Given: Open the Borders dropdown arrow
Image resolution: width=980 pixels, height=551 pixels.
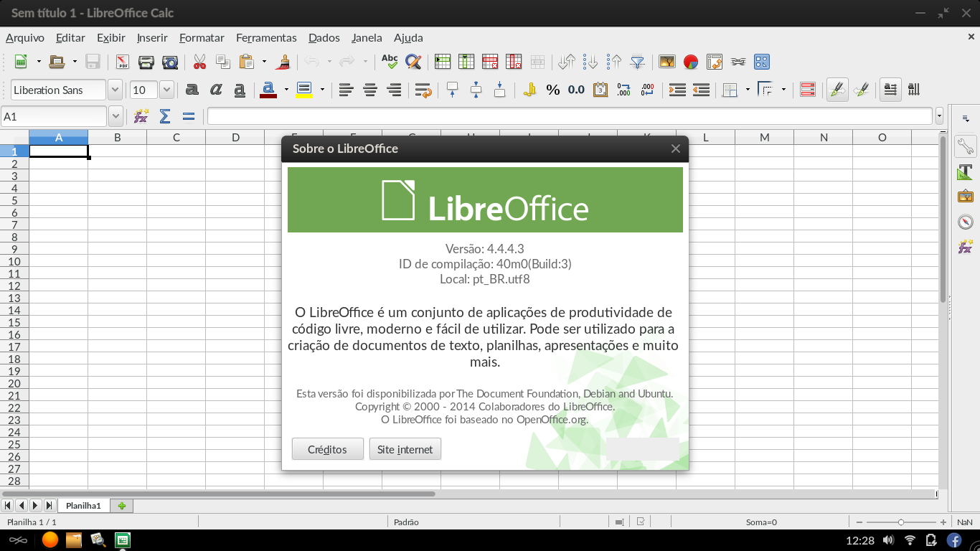Looking at the screenshot, I should point(748,90).
